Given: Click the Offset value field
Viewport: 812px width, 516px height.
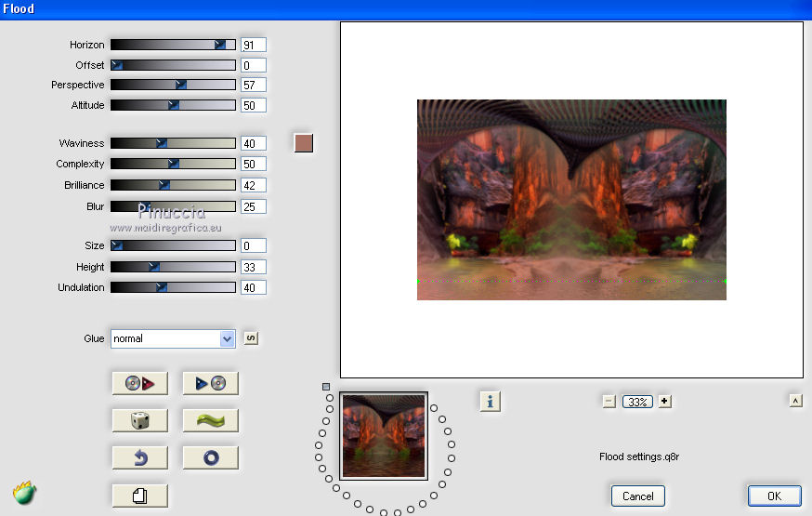Looking at the screenshot, I should click(x=254, y=65).
